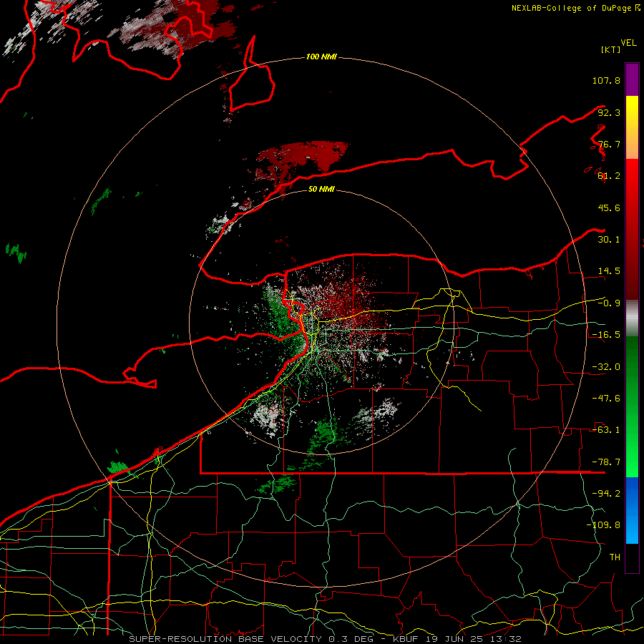The image size is (644, 644).
Task: Click the -47.6 velocity value
Action: [606, 399]
